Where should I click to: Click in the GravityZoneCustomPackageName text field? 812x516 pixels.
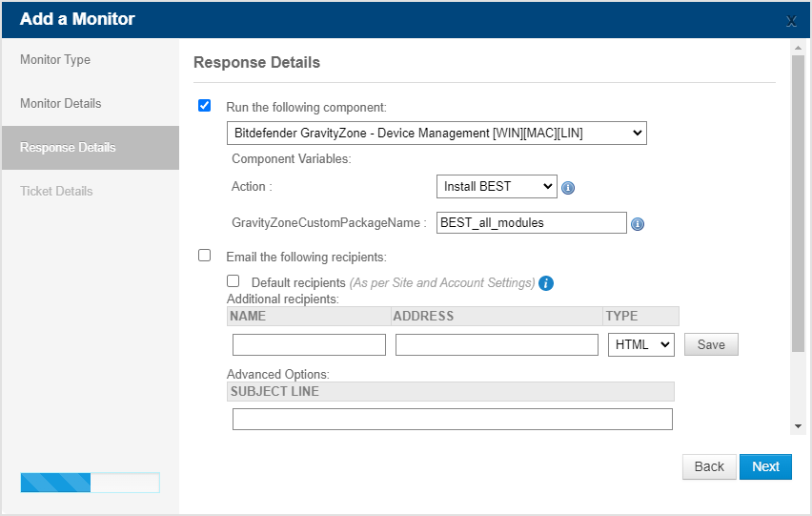coord(531,223)
